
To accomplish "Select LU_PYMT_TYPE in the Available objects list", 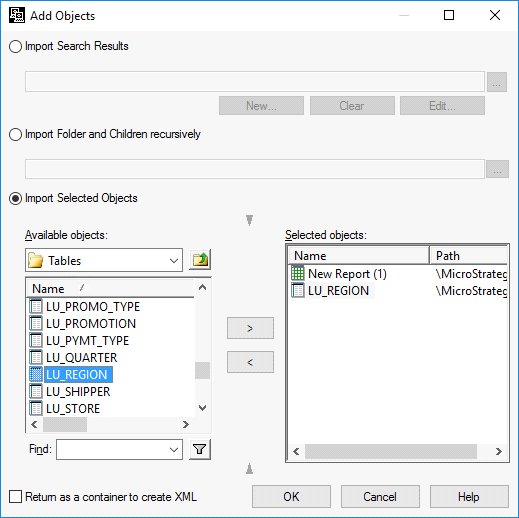I will point(87,341).
